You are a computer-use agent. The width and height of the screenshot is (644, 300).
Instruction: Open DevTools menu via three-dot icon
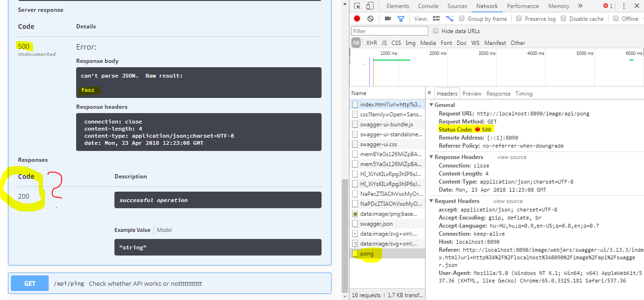tap(623, 6)
